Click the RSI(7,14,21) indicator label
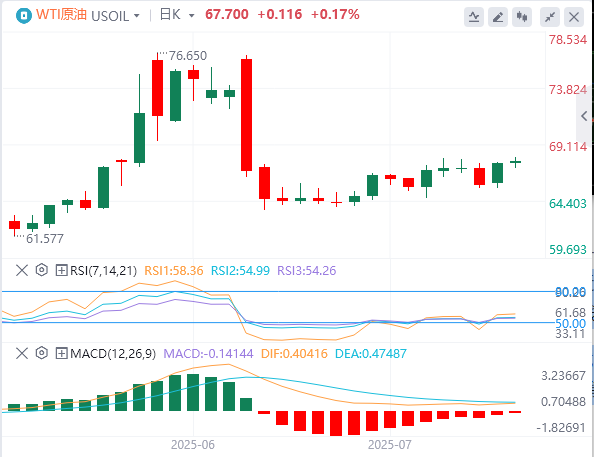594x457 pixels. point(104,271)
